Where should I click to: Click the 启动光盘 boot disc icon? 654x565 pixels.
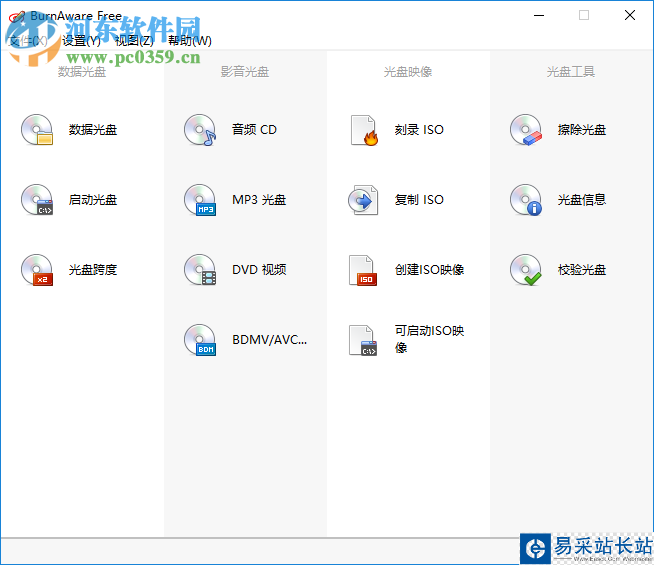[x=37, y=200]
